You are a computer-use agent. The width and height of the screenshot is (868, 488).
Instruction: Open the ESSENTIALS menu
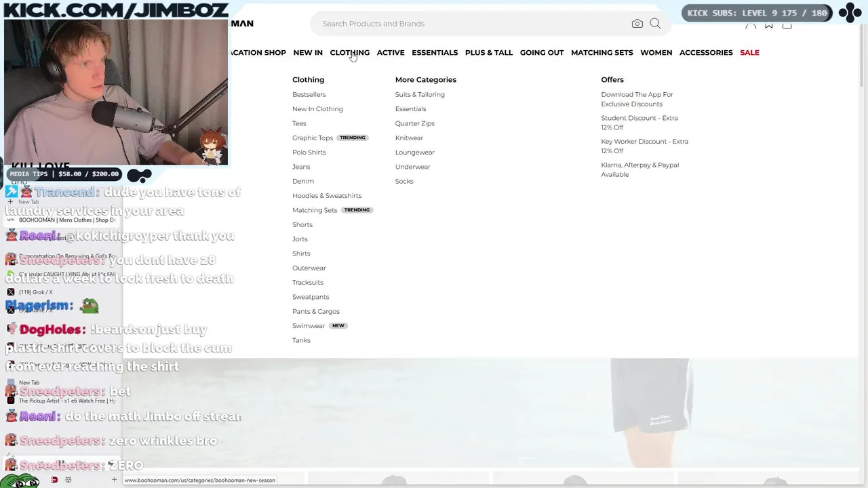tap(435, 52)
